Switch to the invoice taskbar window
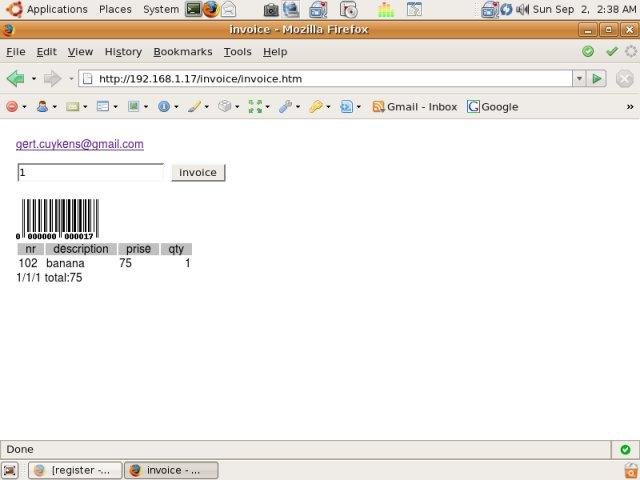Image resolution: width=640 pixels, height=480 pixels. pos(171,470)
